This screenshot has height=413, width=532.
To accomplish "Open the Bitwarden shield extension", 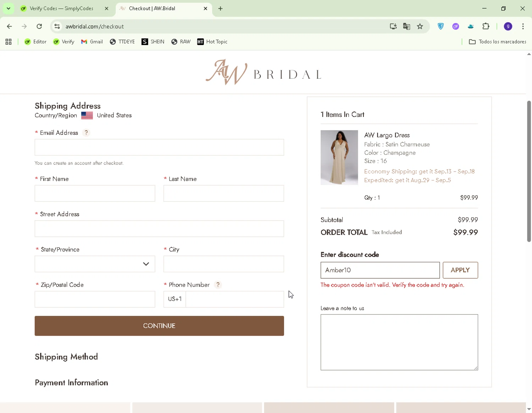I will (440, 26).
